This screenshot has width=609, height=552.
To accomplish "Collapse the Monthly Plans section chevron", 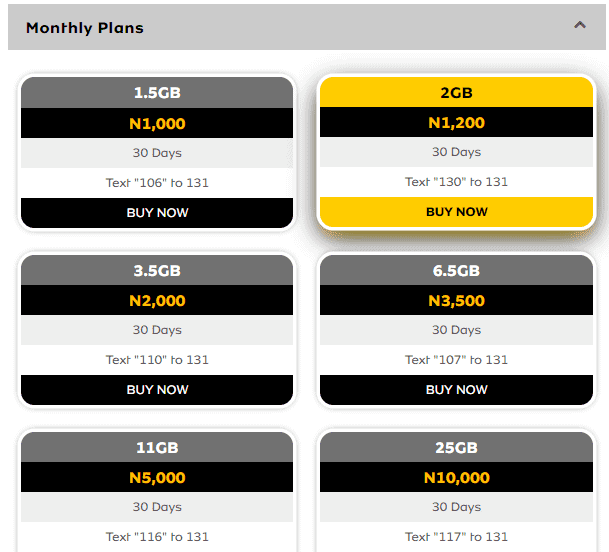I will click(580, 26).
